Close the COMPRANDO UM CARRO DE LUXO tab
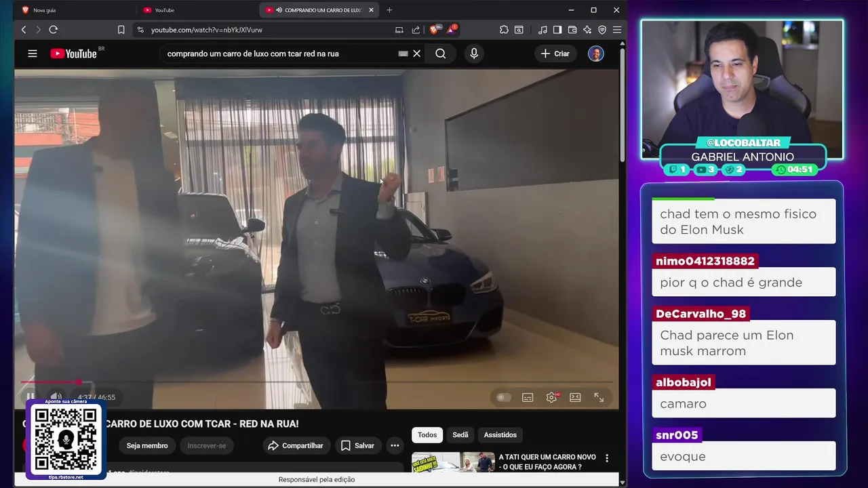Image resolution: width=868 pixels, height=488 pixels. click(371, 10)
